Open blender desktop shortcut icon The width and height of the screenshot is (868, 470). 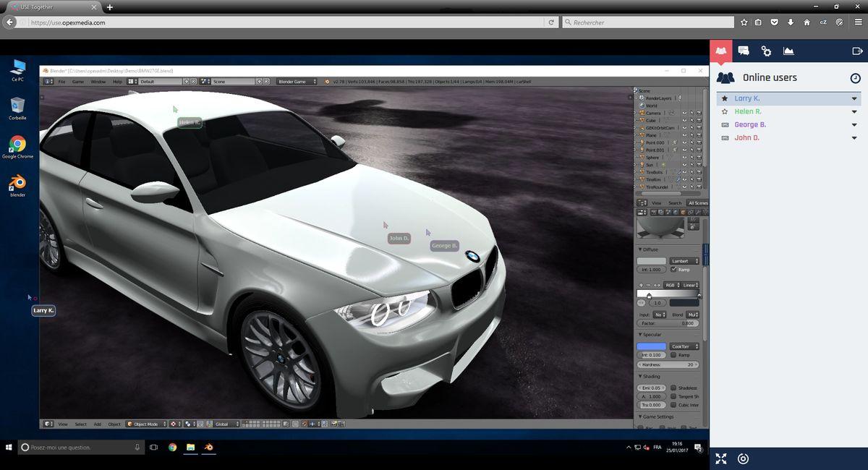17,184
